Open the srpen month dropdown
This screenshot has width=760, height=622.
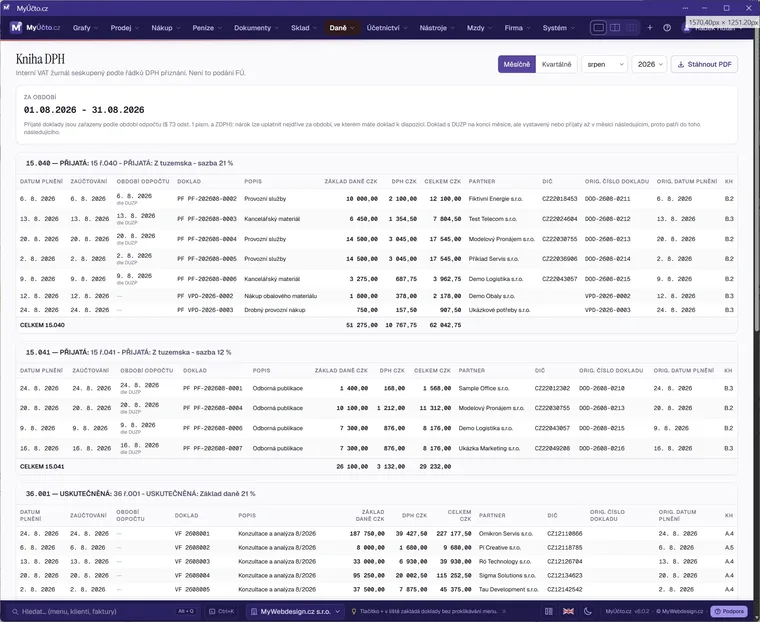(x=604, y=64)
